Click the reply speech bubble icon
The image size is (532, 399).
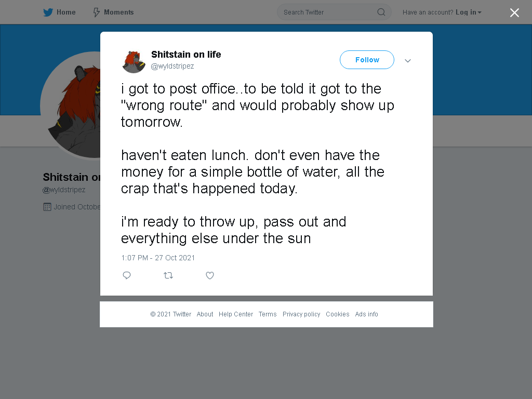pos(127,275)
